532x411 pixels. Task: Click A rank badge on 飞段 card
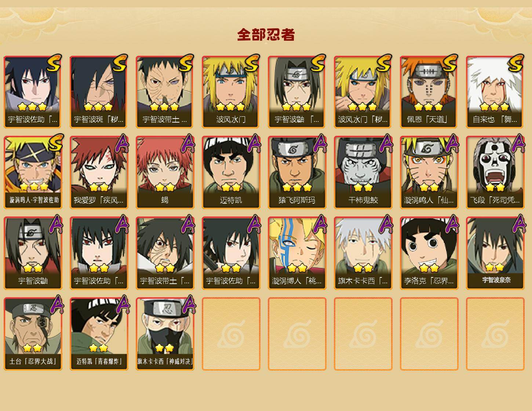(518, 143)
